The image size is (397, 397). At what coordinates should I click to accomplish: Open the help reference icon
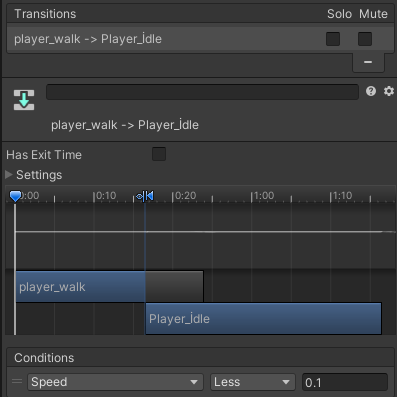[x=371, y=91]
